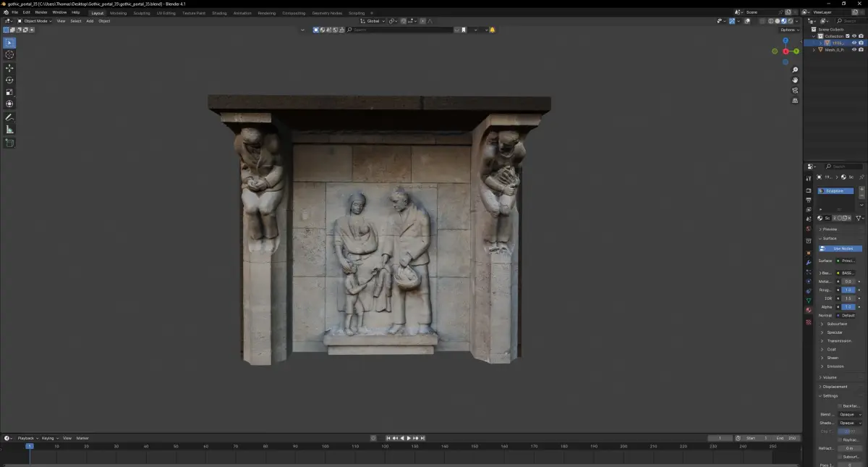This screenshot has width=868, height=467.
Task: Open the Output properties tab icon
Action: (x=809, y=200)
